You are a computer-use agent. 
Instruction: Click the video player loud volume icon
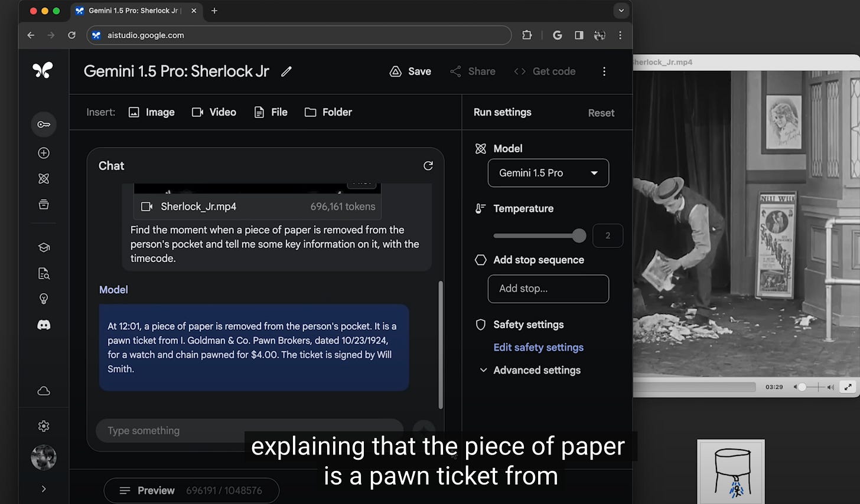coord(831,387)
